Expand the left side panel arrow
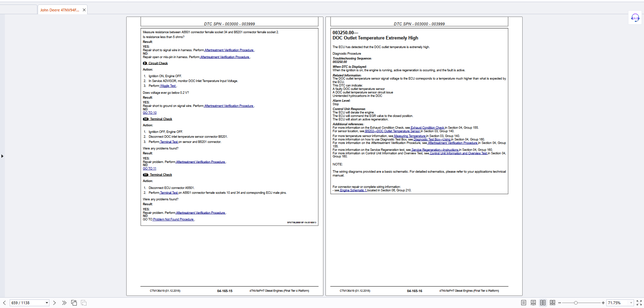 tap(2, 156)
